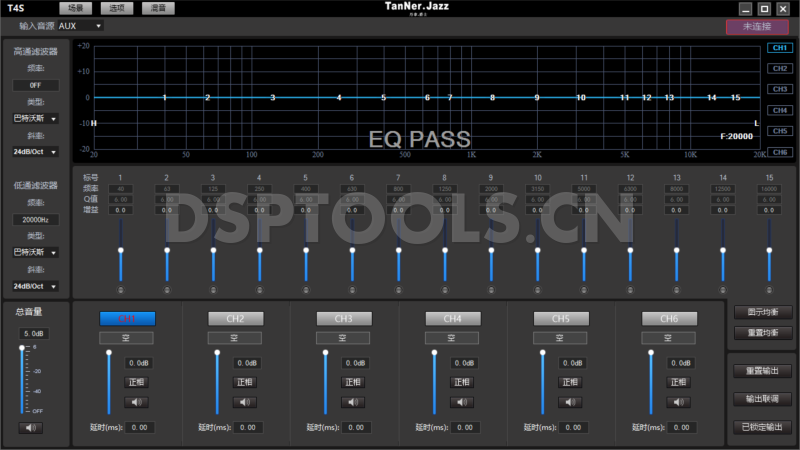This screenshot has height=450, width=800.
Task: Mute channel CH2 with speaker icon
Action: click(x=245, y=402)
